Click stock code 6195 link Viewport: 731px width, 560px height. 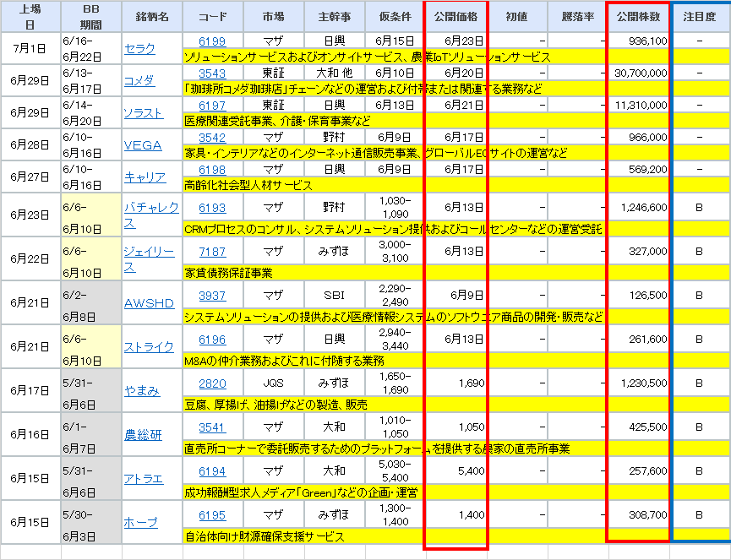click(x=212, y=514)
